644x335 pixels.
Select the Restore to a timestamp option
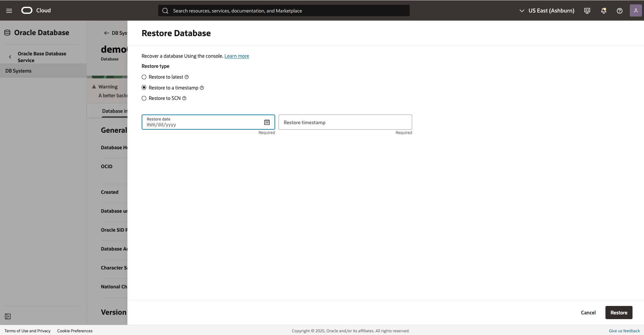point(144,87)
